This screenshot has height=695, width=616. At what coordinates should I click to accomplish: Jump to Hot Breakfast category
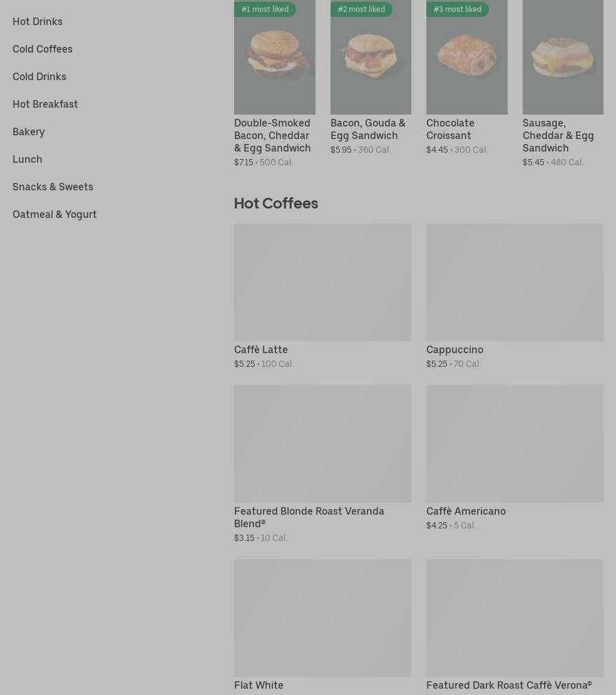[45, 104]
